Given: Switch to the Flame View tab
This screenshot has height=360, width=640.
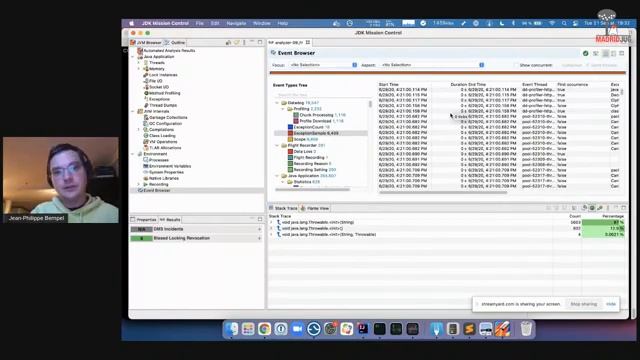Looking at the screenshot, I should point(315,208).
